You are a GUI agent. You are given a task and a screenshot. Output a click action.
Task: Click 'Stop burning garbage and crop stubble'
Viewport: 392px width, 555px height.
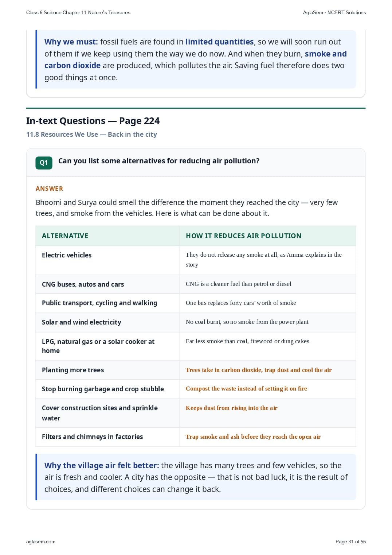point(103,389)
